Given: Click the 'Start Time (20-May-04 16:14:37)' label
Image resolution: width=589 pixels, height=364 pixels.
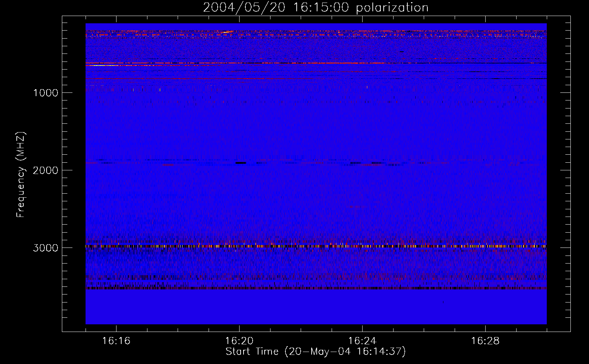Looking at the screenshot, I should click(x=316, y=352).
